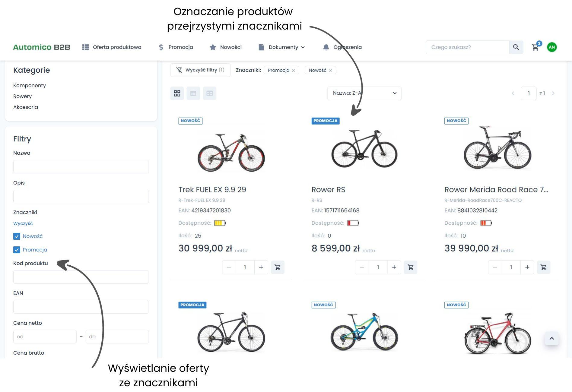572x392 pixels.
Task: Switch to grid tile view
Action: point(177,93)
